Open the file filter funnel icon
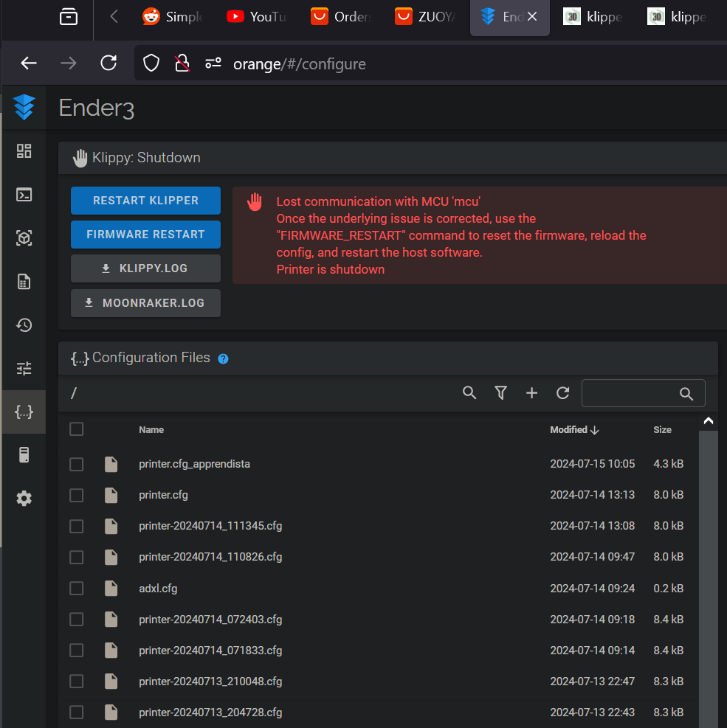 click(500, 393)
